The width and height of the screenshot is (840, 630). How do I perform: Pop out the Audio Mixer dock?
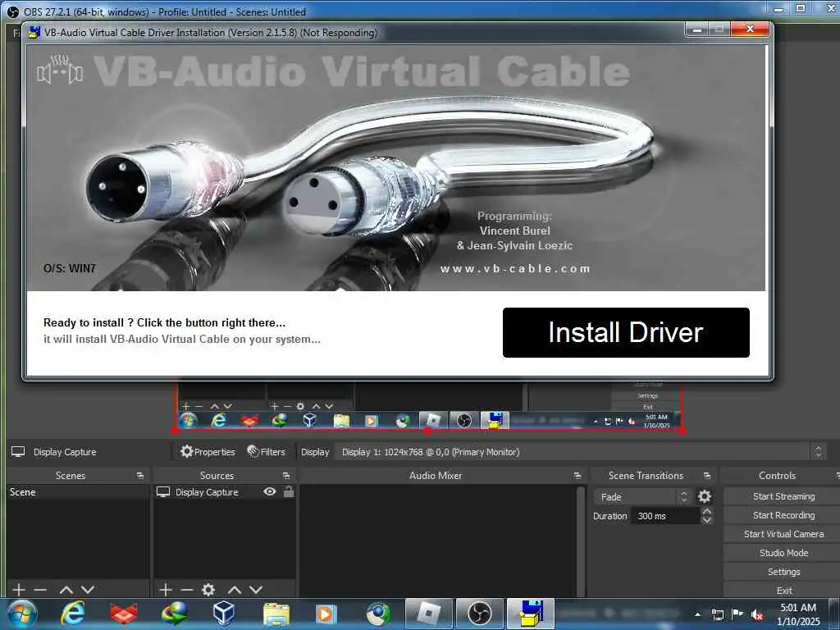(577, 476)
